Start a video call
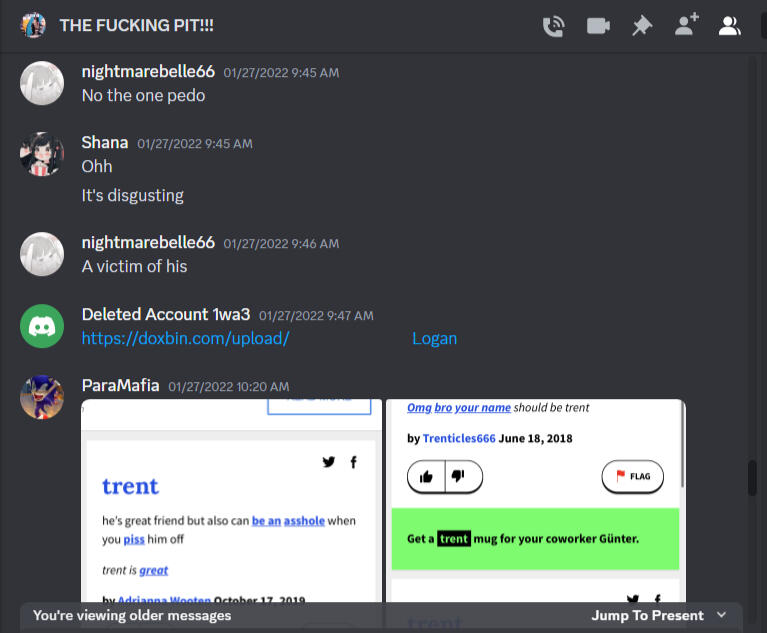This screenshot has width=767, height=633. tap(598, 26)
